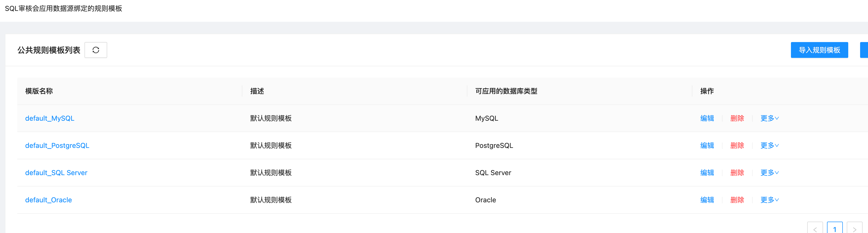Viewport: 868px width, 233px height.
Task: Click the refresh icon beside 公共规则模板列表
Action: (x=96, y=49)
